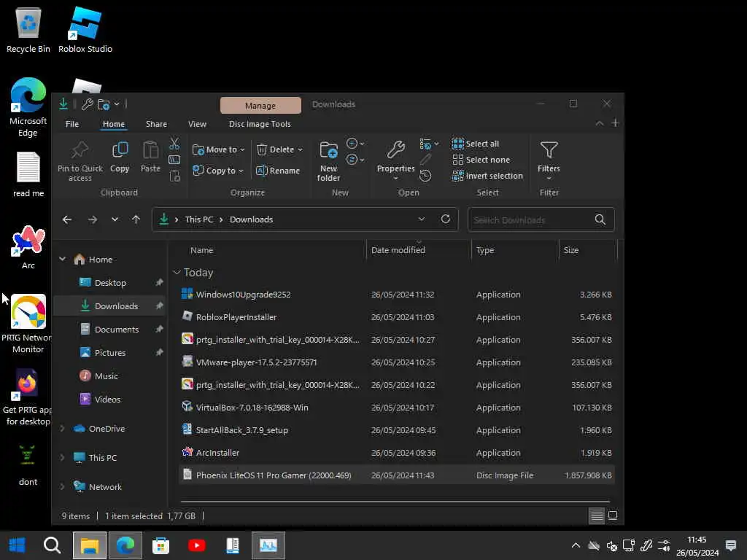
Task: Open the Arc browser desktop shortcut
Action: [x=28, y=248]
